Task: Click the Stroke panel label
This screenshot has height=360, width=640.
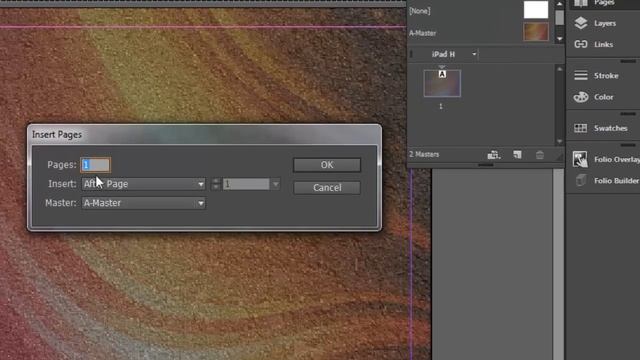Action: click(606, 76)
